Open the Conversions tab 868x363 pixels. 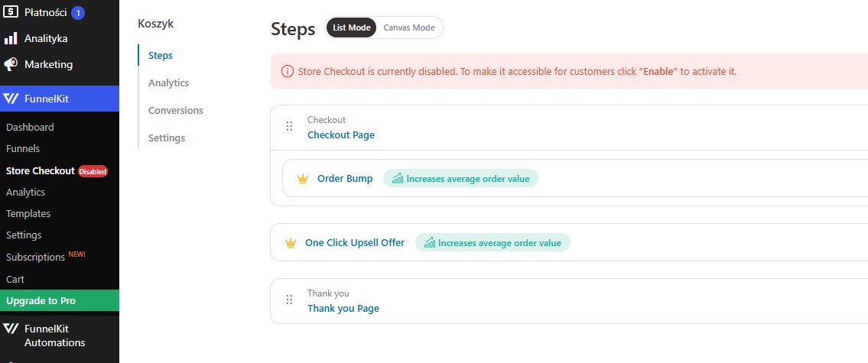click(175, 111)
